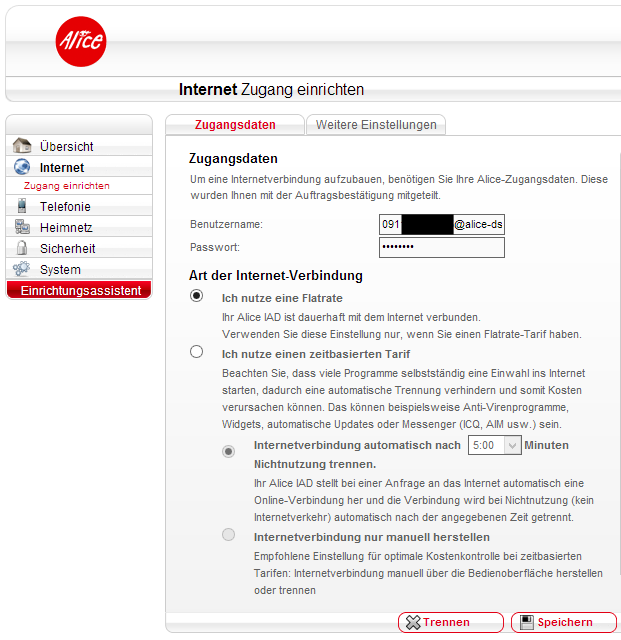621x640 pixels.
Task: Click the phone icon next to Telefonie
Action: (x=22, y=206)
